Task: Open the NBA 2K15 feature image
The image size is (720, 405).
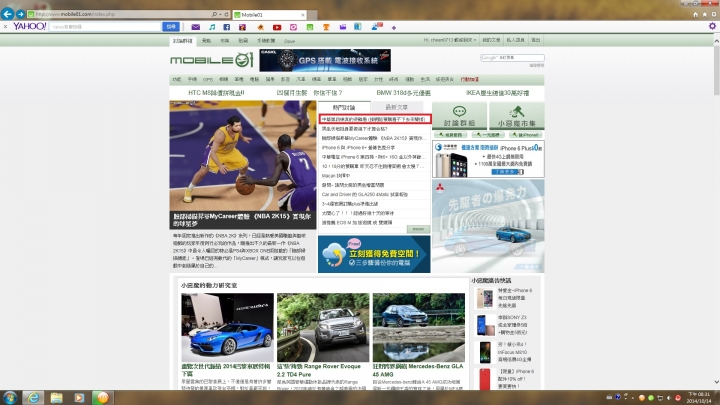Action: click(243, 156)
